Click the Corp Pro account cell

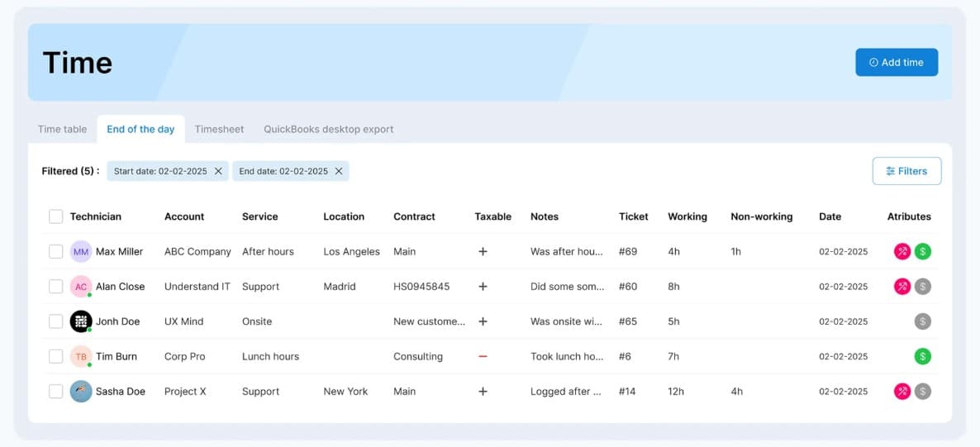click(x=185, y=356)
